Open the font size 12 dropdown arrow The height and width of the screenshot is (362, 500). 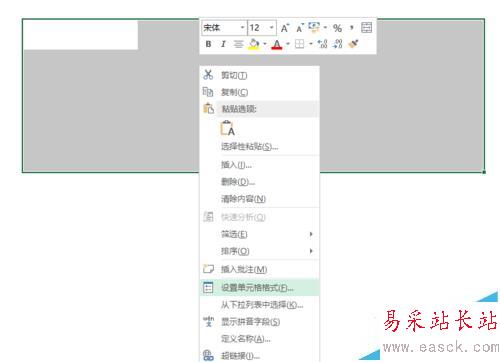272,28
